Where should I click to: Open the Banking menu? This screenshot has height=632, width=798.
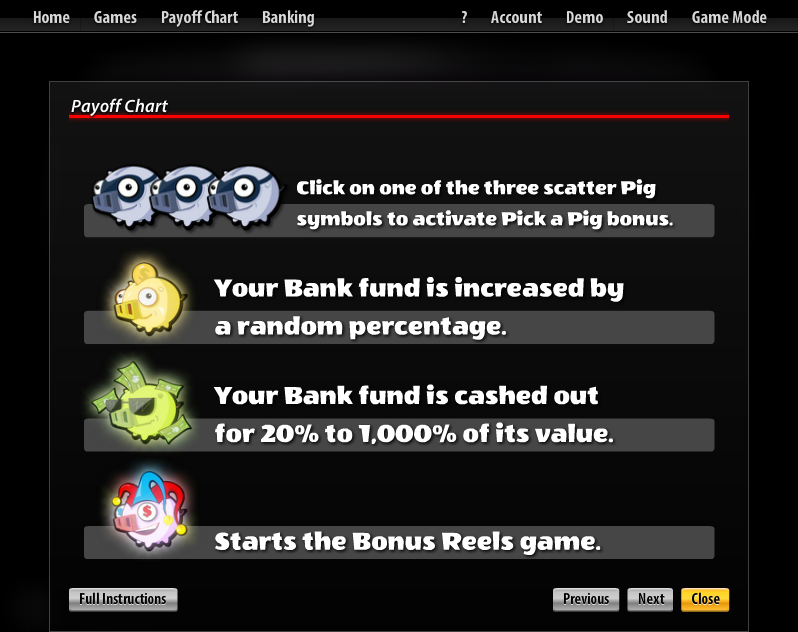click(x=288, y=17)
